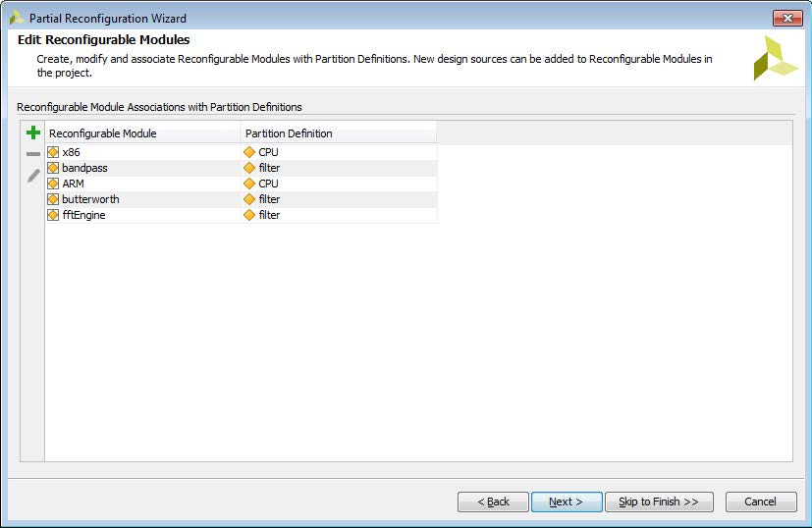Remove selected module with minus icon
812x528 pixels.
(33, 154)
